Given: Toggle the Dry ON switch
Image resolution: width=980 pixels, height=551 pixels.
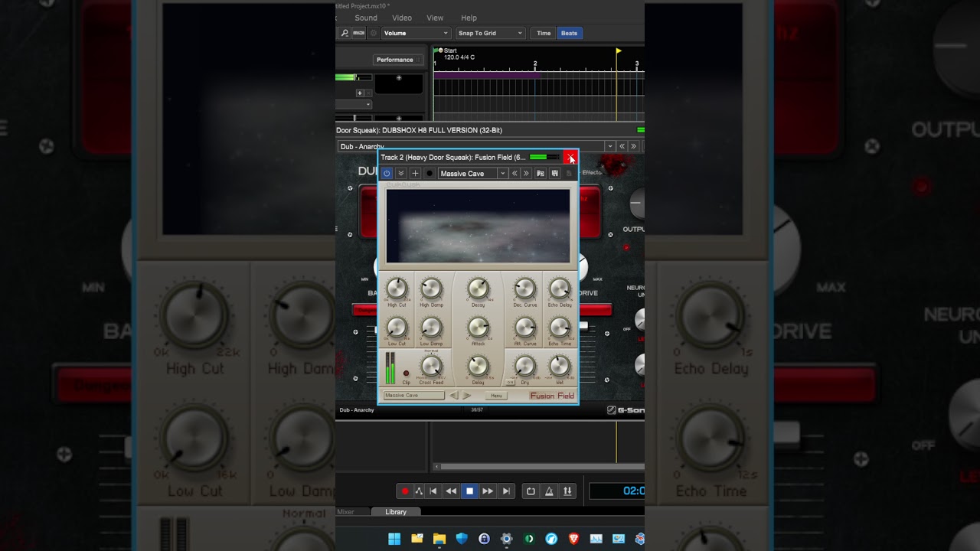Looking at the screenshot, I should pyautogui.click(x=511, y=382).
